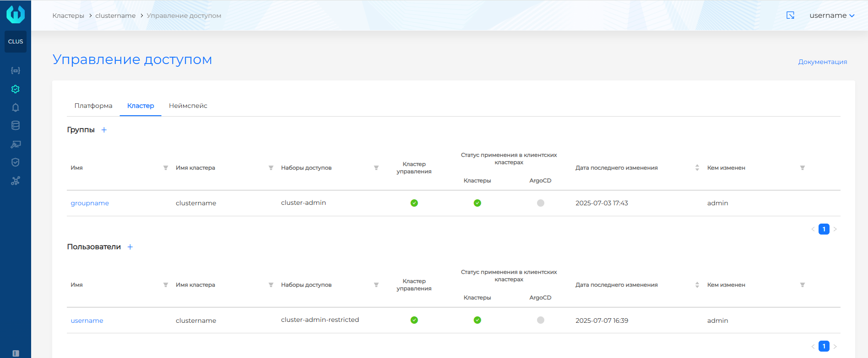Filter users table by Имя column
This screenshot has height=358, width=868.
[166, 285]
